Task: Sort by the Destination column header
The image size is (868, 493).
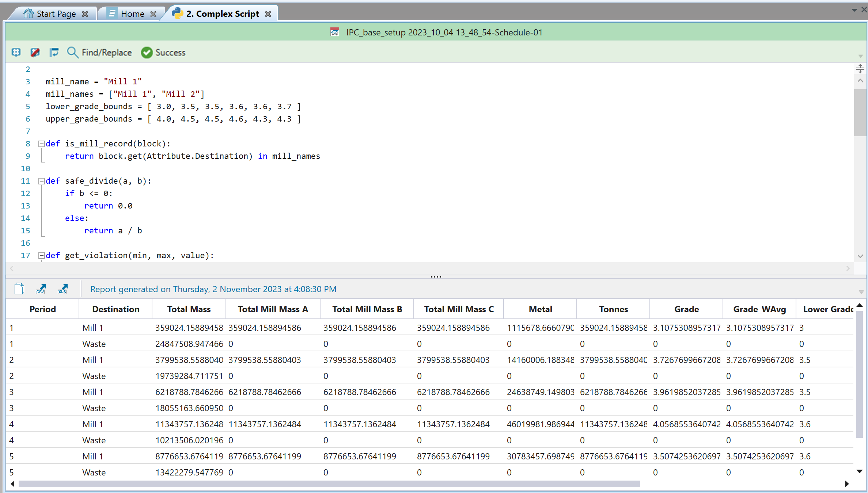Action: 115,309
